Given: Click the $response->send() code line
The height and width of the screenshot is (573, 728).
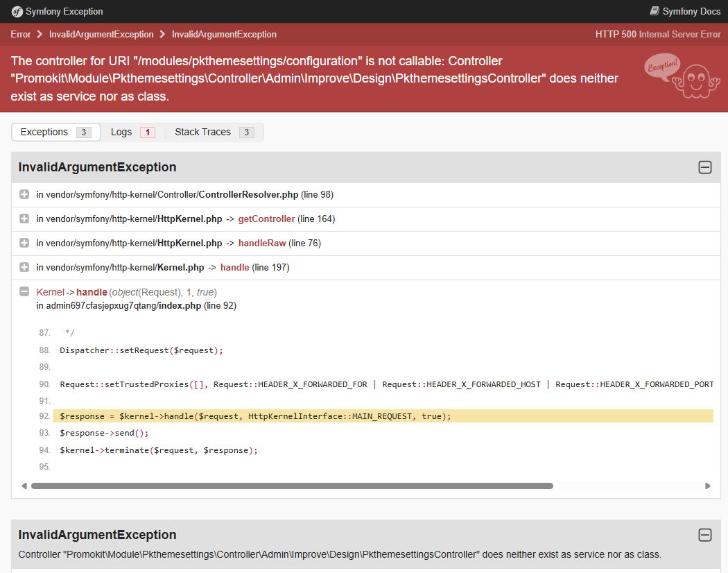Looking at the screenshot, I should pyautogui.click(x=104, y=433).
